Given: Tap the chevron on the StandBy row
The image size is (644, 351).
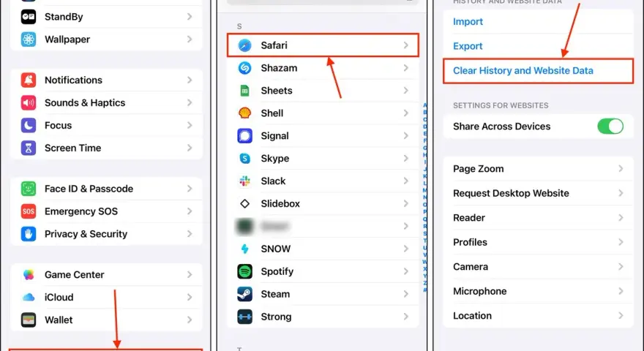Looking at the screenshot, I should tap(190, 17).
